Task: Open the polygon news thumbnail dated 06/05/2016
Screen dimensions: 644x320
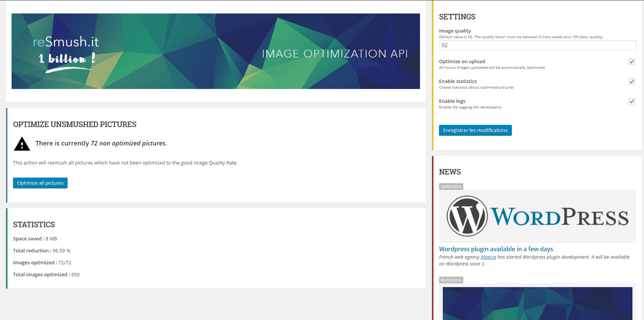Action: 537,303
